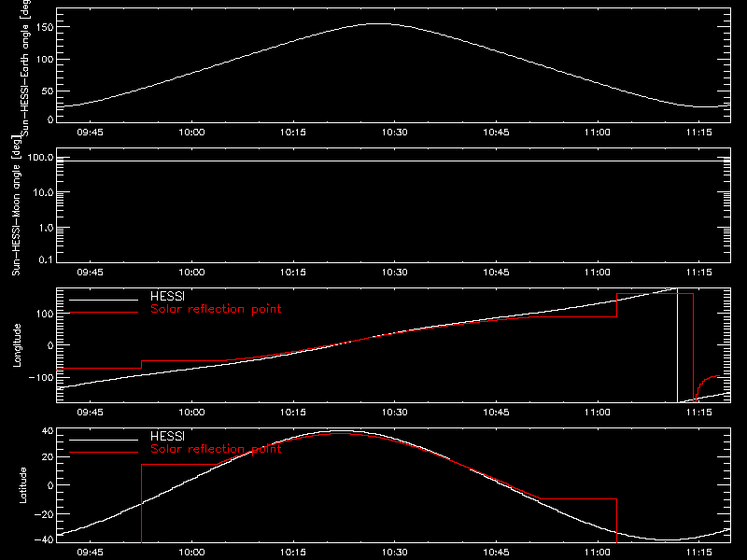Click the peak of the Earth angle curve

tap(380, 24)
